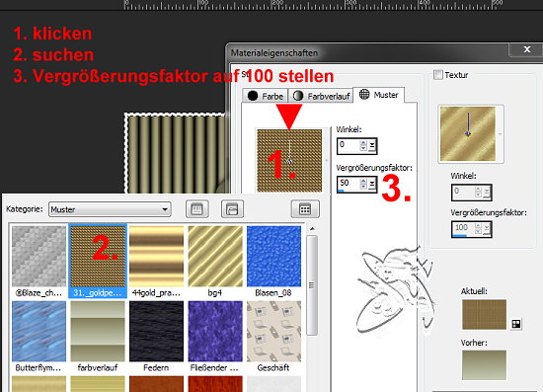The width and height of the screenshot is (543, 392).
Task: Click the Aktuell material swatch
Action: point(484,315)
